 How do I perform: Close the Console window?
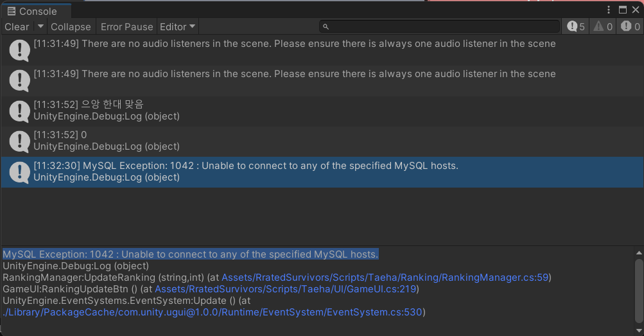[635, 10]
